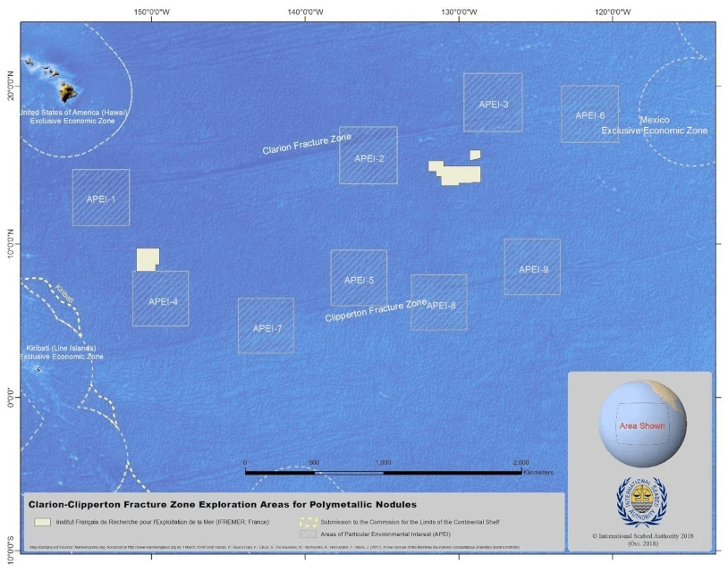The image size is (728, 572).
Task: Click the APEI-3 label
Action: [494, 105]
